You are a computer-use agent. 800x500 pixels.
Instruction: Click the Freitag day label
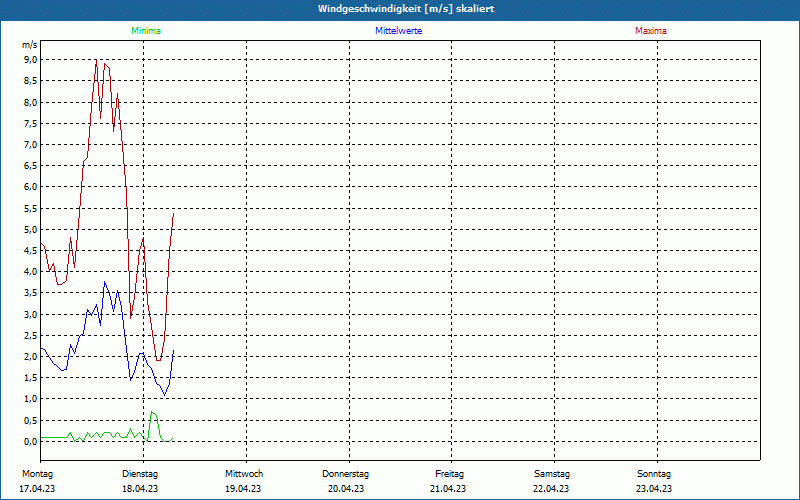click(449, 474)
